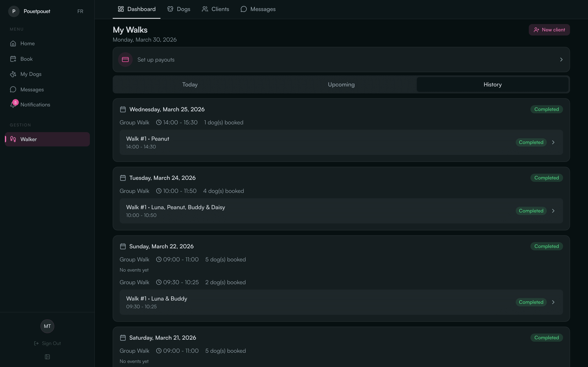Open the Dogs top tab
Screen dimensions: 588x367
tap(179, 9)
